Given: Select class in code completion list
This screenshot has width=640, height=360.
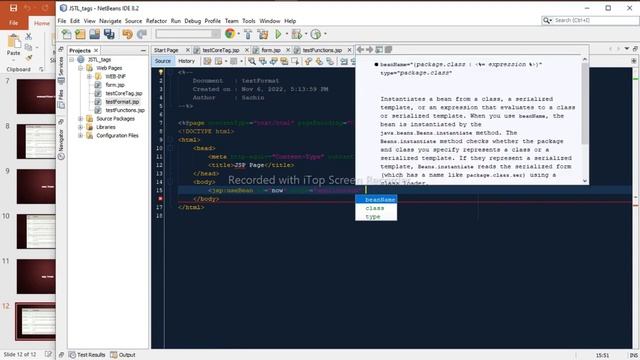Looking at the screenshot, I should pyautogui.click(x=376, y=208).
